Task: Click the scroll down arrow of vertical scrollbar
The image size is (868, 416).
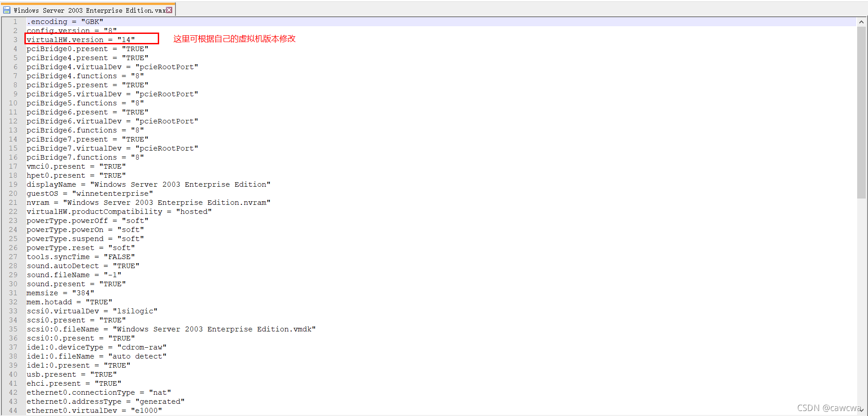Action: [x=861, y=411]
